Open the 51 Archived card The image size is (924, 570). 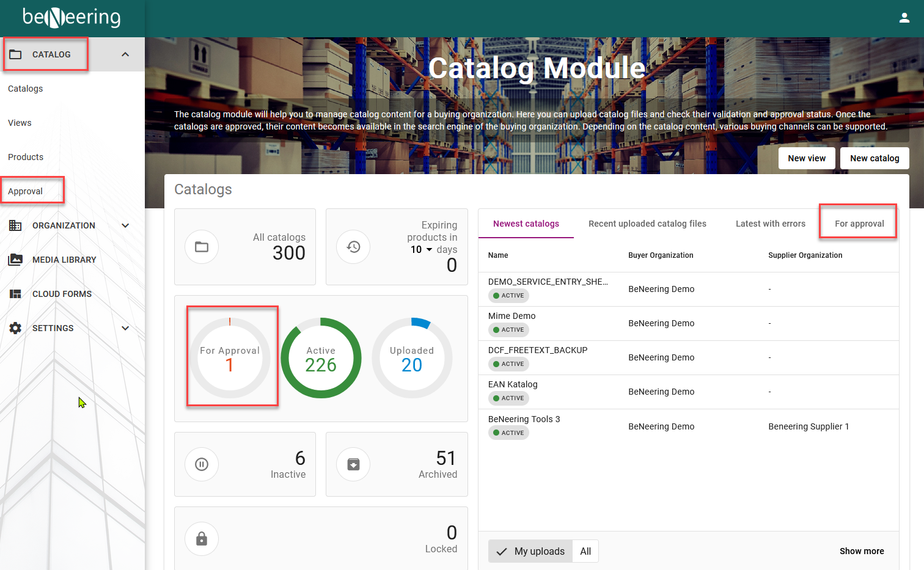pos(397,464)
